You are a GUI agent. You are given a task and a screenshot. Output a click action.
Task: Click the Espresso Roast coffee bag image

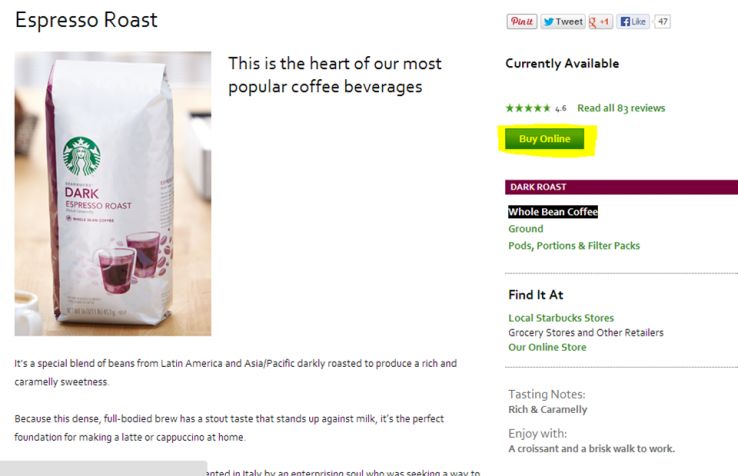(112, 193)
